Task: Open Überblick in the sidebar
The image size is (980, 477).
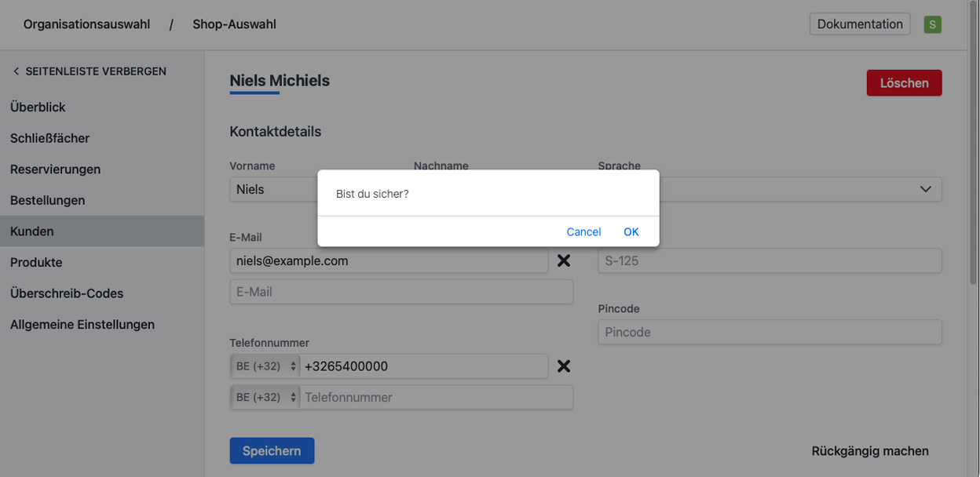Action: 38,107
